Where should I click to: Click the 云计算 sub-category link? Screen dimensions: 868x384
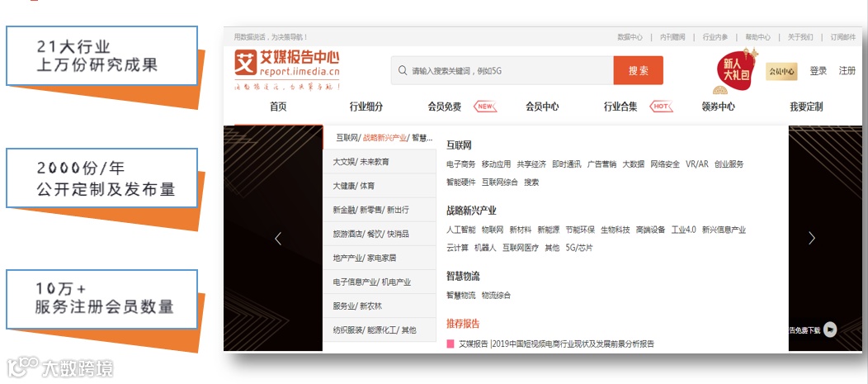[458, 249]
